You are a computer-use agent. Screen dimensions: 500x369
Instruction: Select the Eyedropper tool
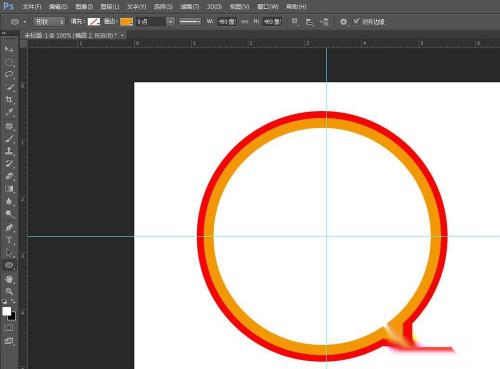(x=9, y=112)
